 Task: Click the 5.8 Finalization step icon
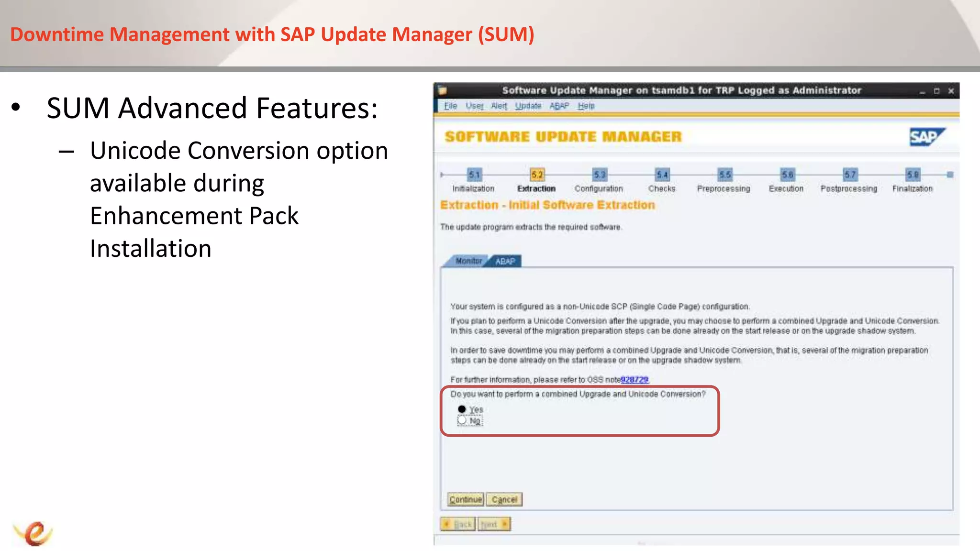pos(913,175)
